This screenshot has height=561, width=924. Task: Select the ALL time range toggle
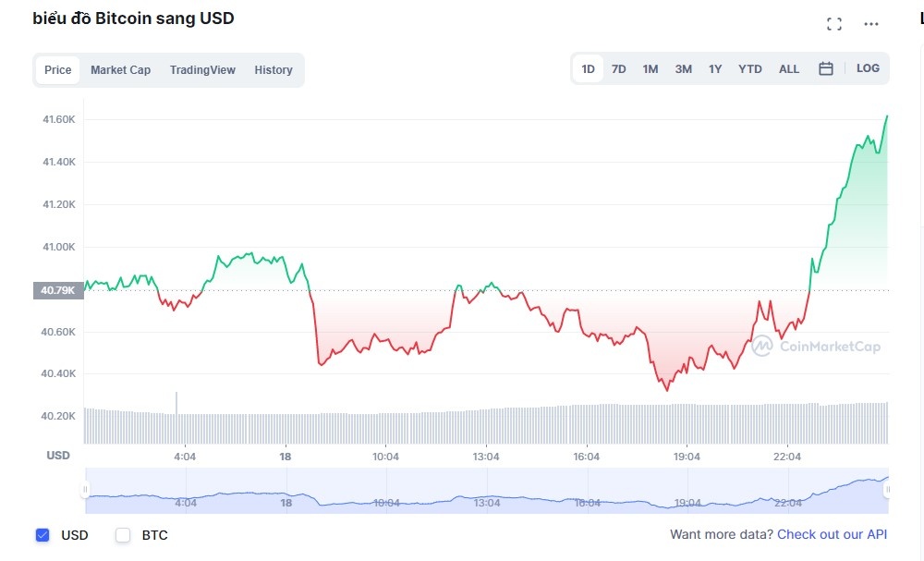click(788, 67)
